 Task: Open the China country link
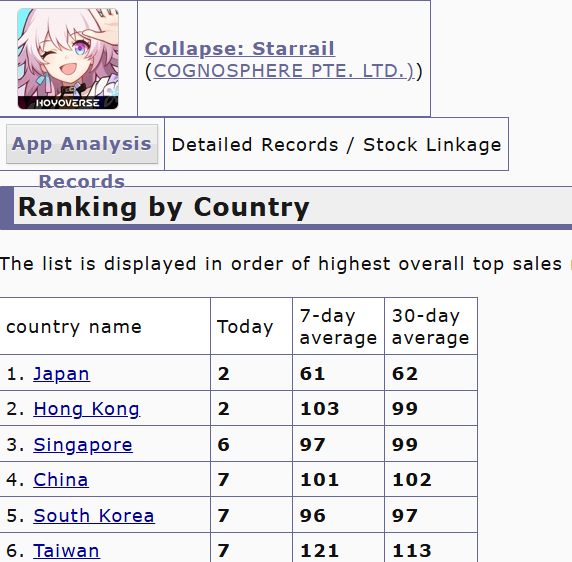point(61,480)
